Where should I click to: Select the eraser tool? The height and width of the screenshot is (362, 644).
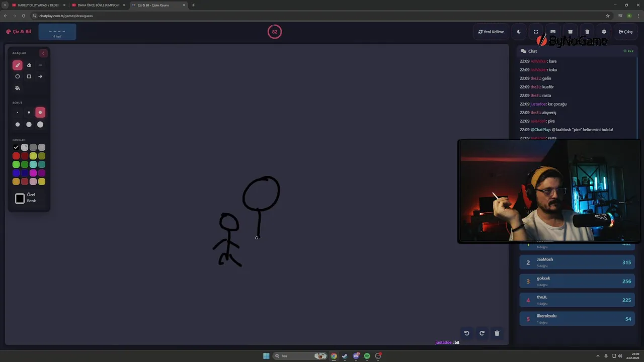29,65
